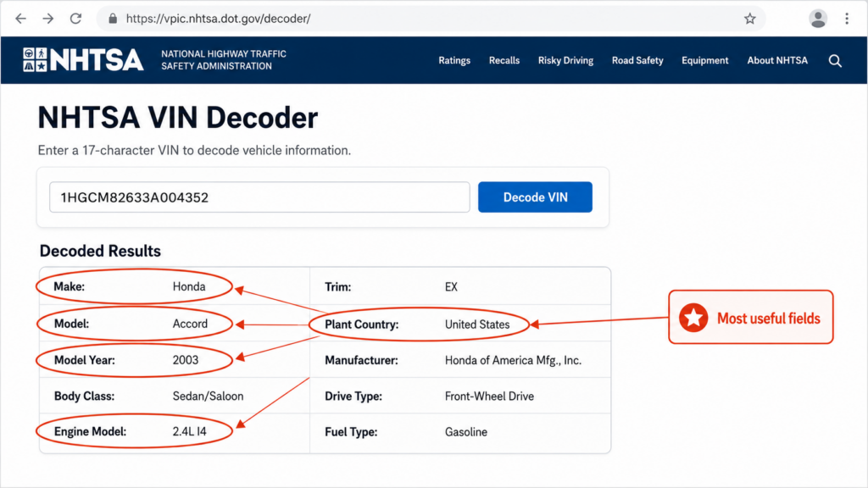
Task: Click National Highway Traffic Safety Administration text
Action: (224, 60)
